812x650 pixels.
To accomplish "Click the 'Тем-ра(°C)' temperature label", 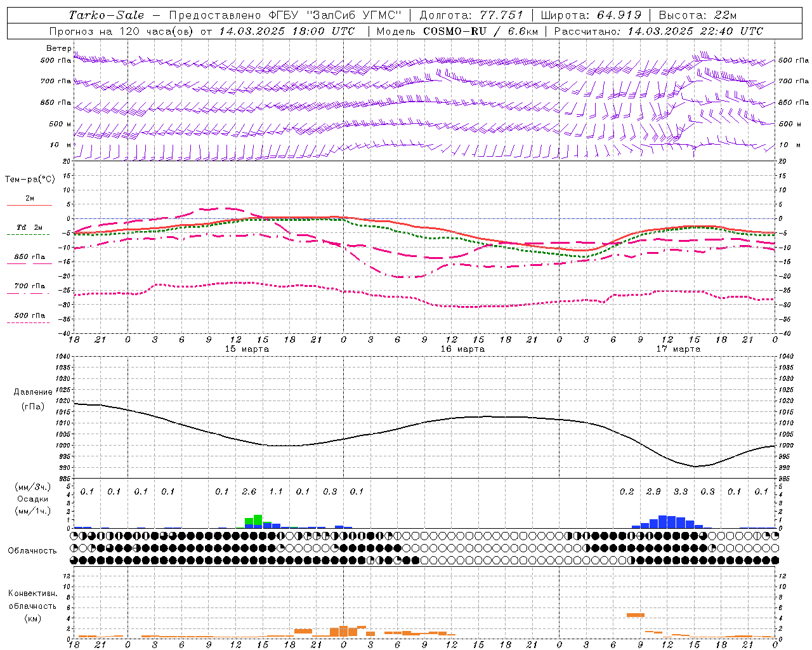I will tap(30, 180).
